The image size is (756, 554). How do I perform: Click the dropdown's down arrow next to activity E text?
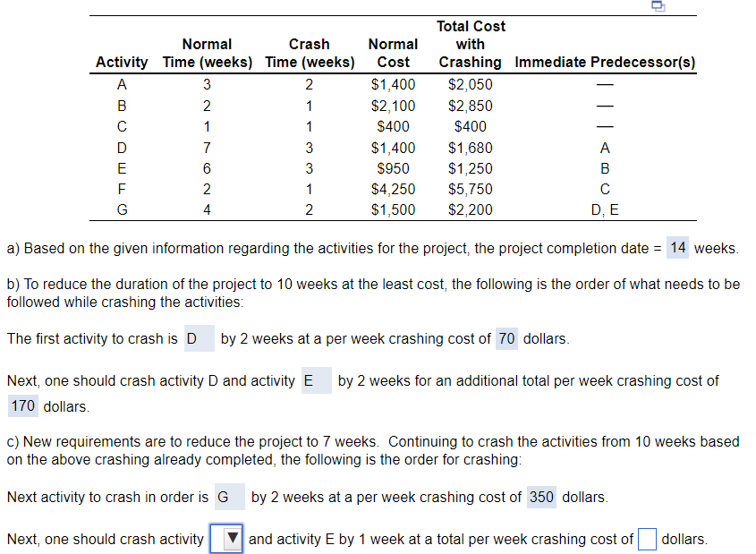[x=232, y=540]
